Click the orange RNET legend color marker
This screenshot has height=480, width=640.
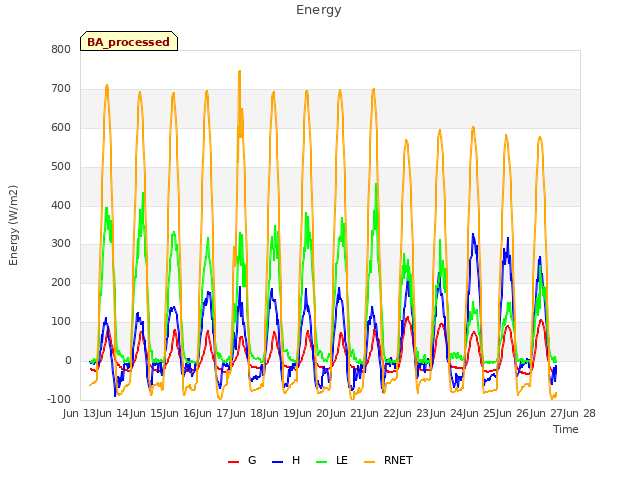click(369, 462)
